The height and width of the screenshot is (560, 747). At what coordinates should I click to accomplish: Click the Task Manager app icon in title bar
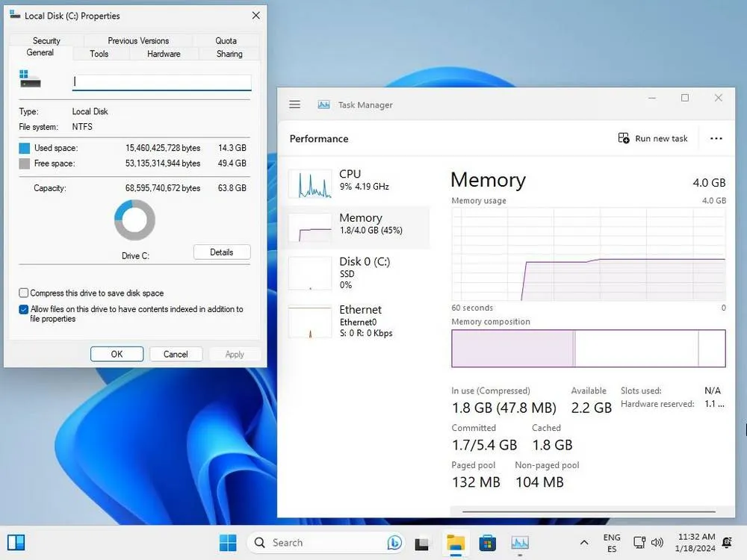coord(324,105)
